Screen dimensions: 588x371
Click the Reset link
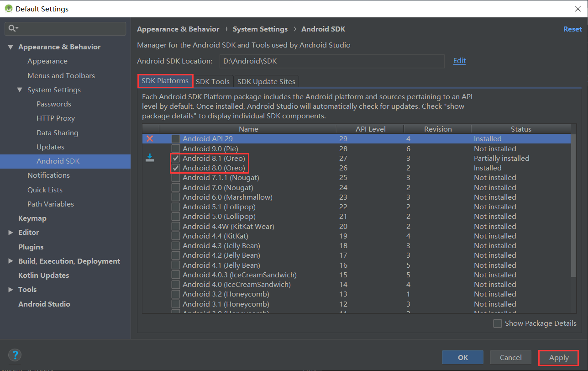pos(572,29)
